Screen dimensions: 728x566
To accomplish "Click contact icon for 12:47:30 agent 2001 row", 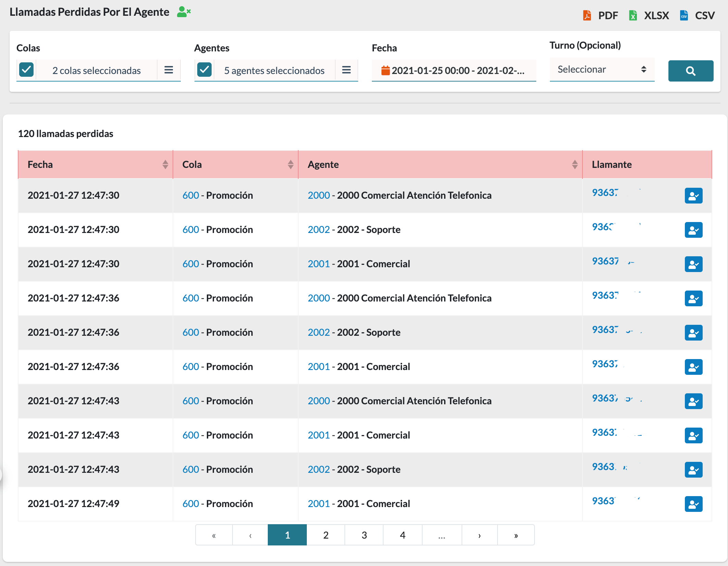I will [693, 264].
